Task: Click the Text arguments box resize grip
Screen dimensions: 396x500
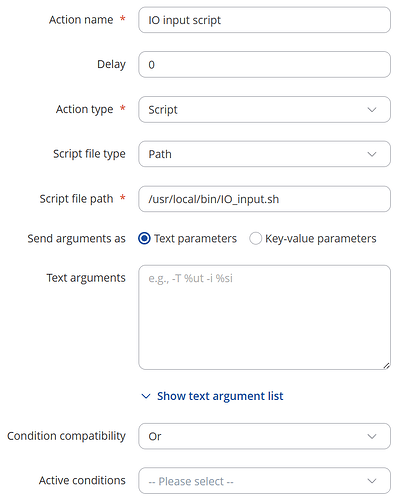Action: pos(386,366)
